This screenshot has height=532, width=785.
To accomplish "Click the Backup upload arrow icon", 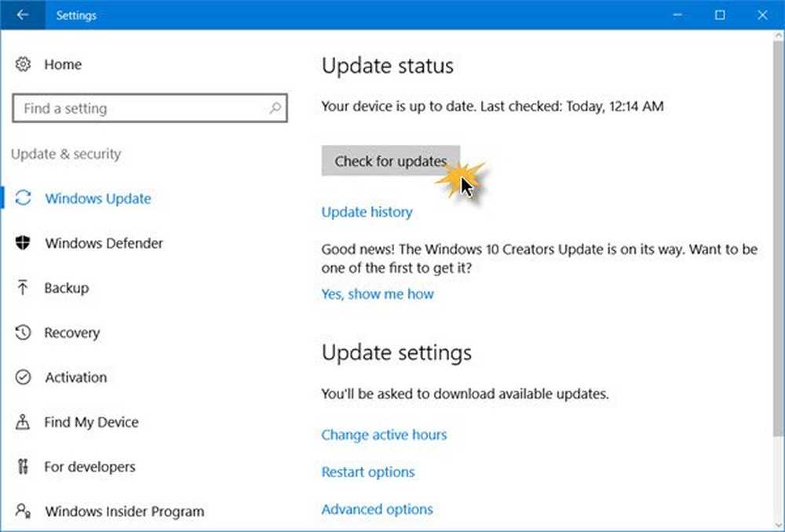I will coord(23,288).
